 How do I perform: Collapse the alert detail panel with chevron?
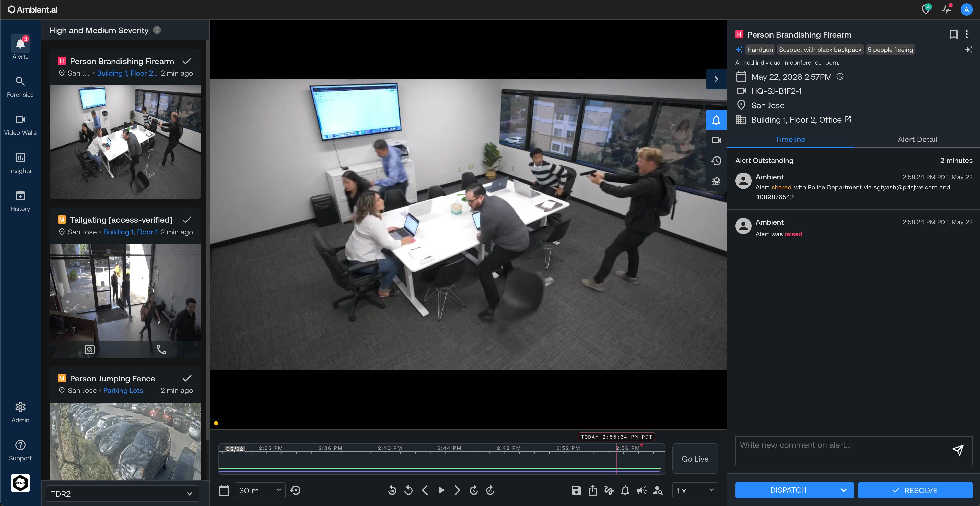pos(716,79)
